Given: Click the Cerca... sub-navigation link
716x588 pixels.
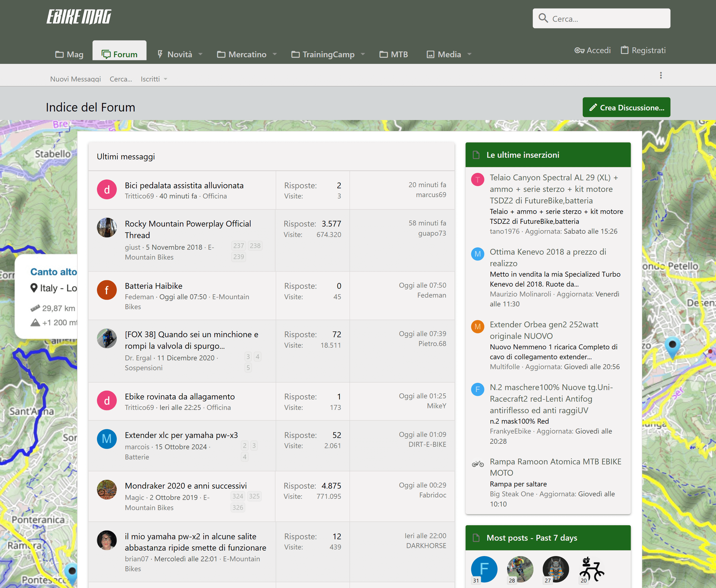Looking at the screenshot, I should pyautogui.click(x=121, y=79).
